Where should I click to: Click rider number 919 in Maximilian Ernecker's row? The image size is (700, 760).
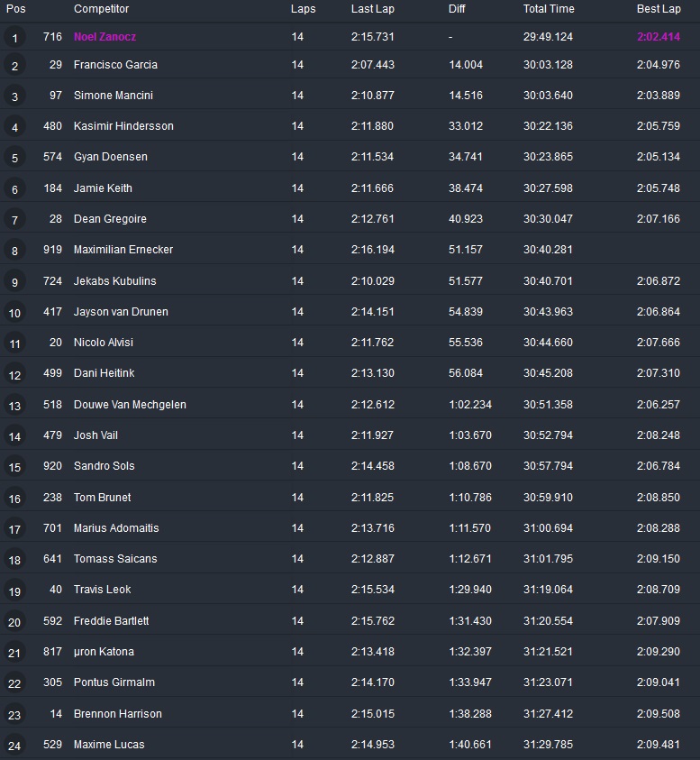coord(52,250)
